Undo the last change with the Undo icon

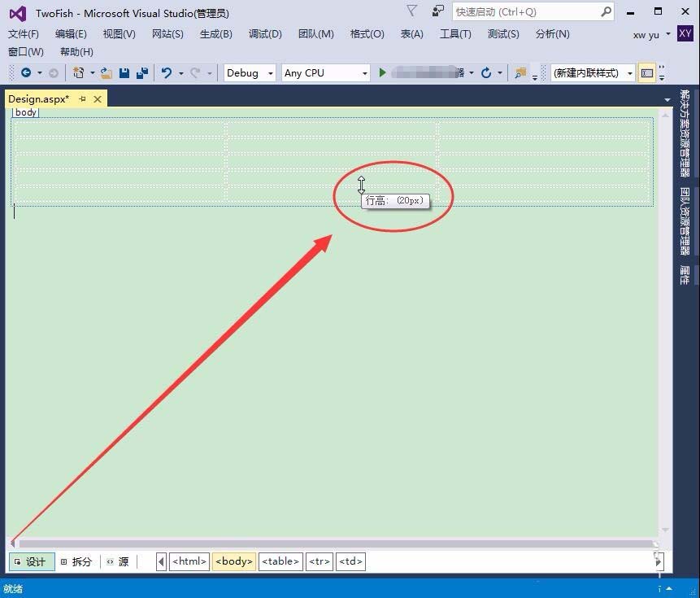(x=167, y=72)
